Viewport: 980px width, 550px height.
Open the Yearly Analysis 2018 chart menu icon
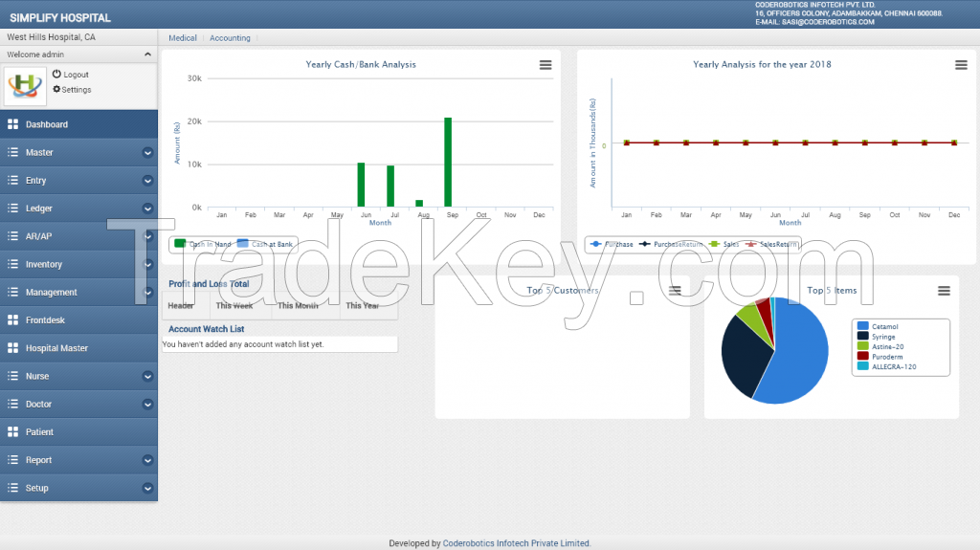(x=961, y=65)
